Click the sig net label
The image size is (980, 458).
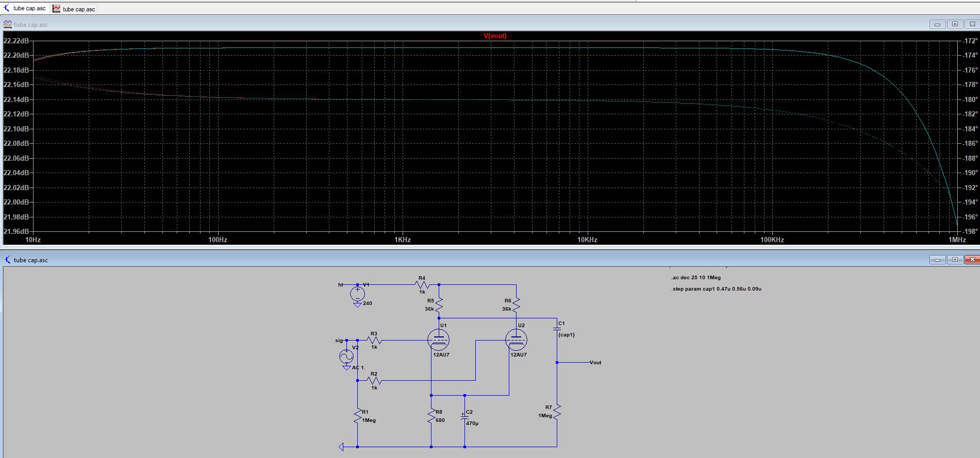[339, 341]
